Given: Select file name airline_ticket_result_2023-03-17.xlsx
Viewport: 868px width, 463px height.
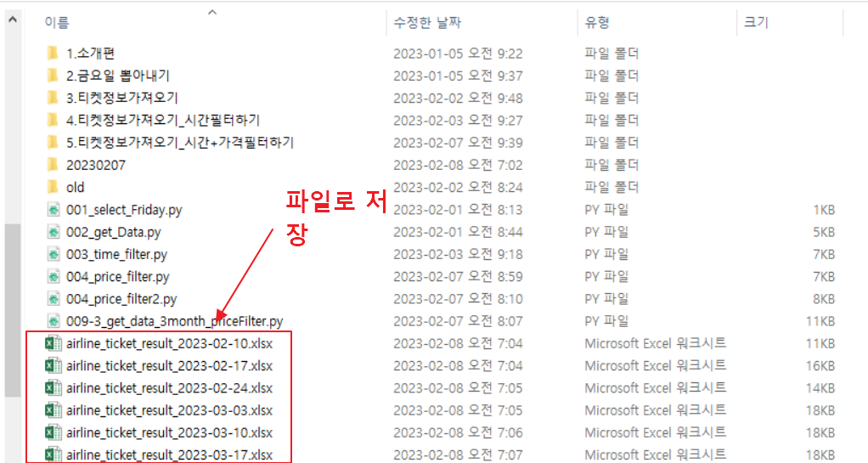Looking at the screenshot, I should pyautogui.click(x=169, y=455).
